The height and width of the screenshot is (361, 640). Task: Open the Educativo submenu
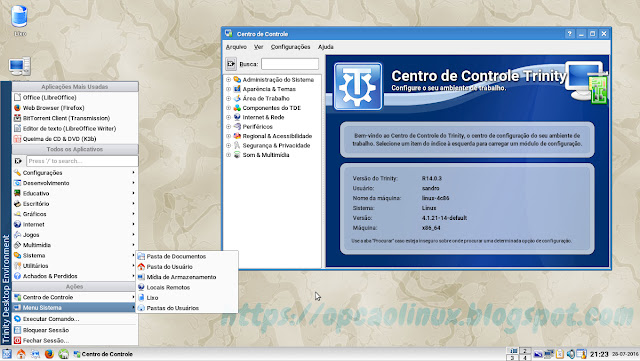[x=75, y=193]
